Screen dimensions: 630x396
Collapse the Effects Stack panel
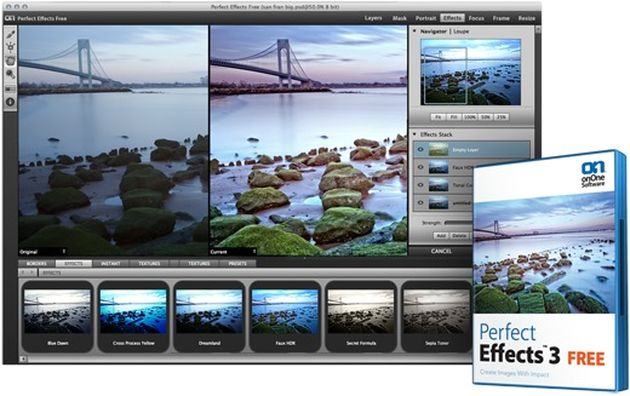414,134
